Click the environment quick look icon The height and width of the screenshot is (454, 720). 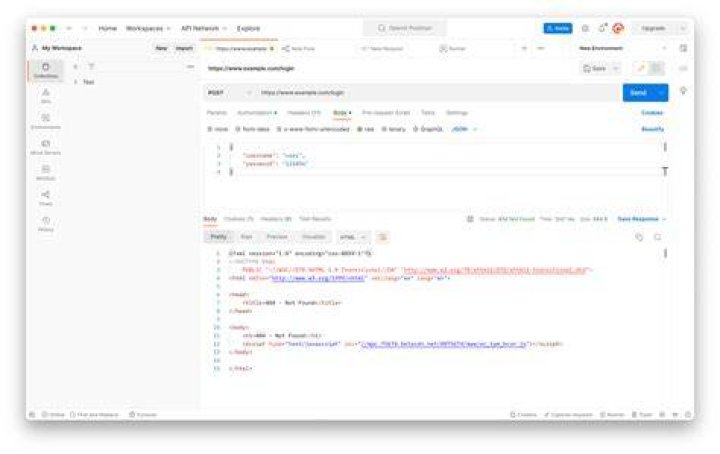click(x=683, y=48)
